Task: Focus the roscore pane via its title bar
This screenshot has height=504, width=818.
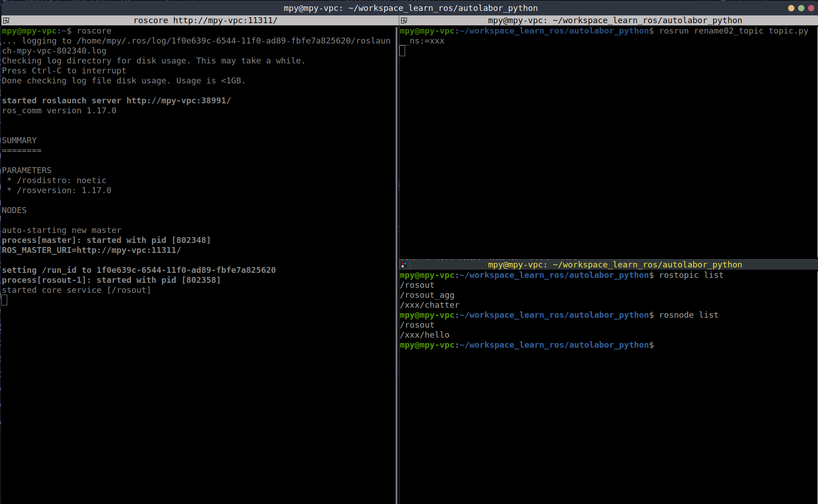Action: (x=205, y=20)
